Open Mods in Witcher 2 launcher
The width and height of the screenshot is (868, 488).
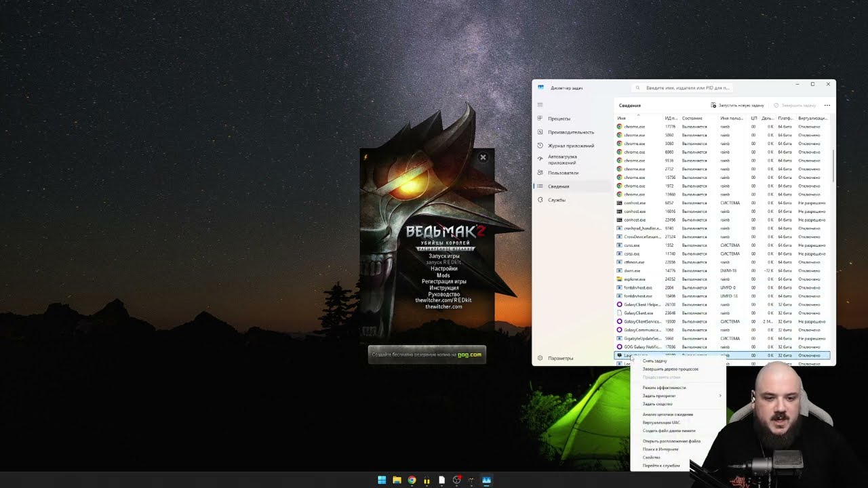click(x=443, y=275)
